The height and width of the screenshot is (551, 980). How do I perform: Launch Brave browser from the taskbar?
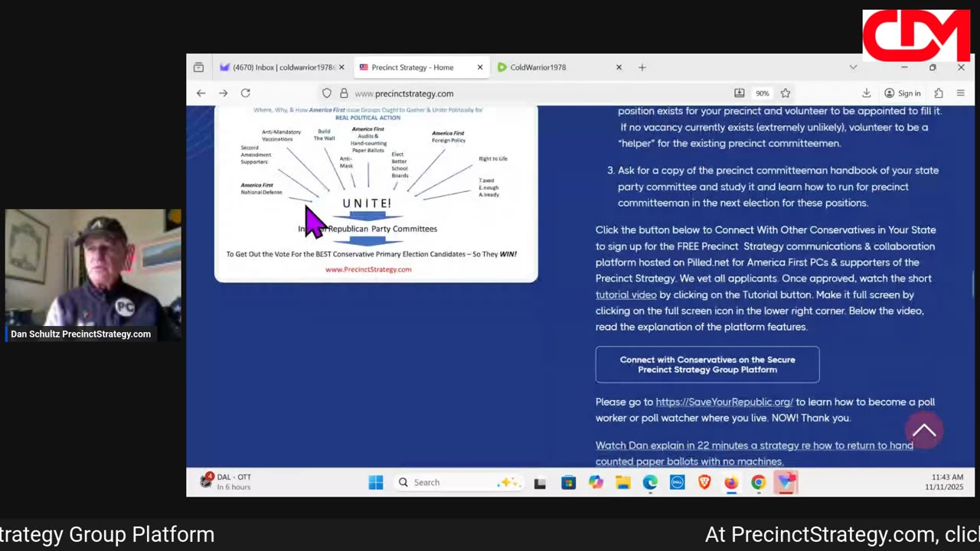pos(704,482)
